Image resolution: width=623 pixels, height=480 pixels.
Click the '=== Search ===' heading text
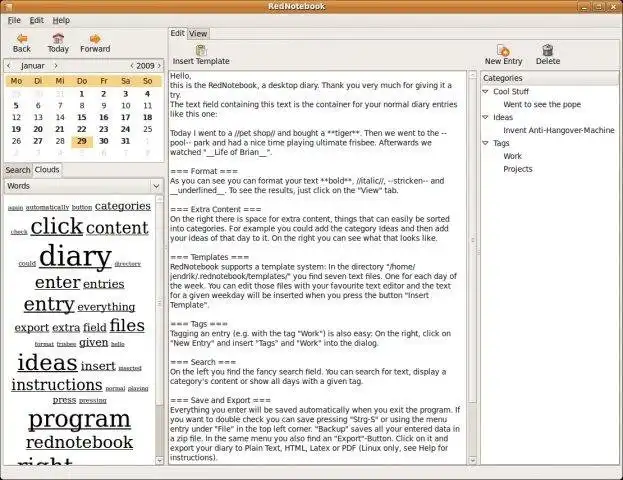pyautogui.click(x=203, y=362)
